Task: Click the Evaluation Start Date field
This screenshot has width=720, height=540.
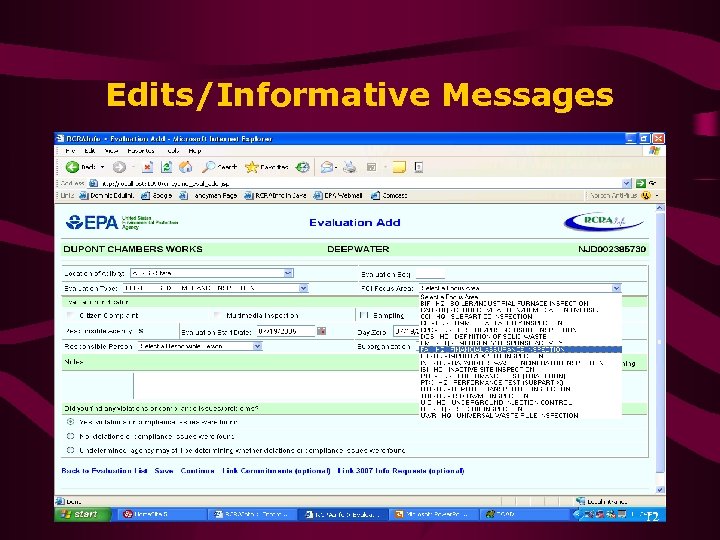Action: tap(286, 331)
